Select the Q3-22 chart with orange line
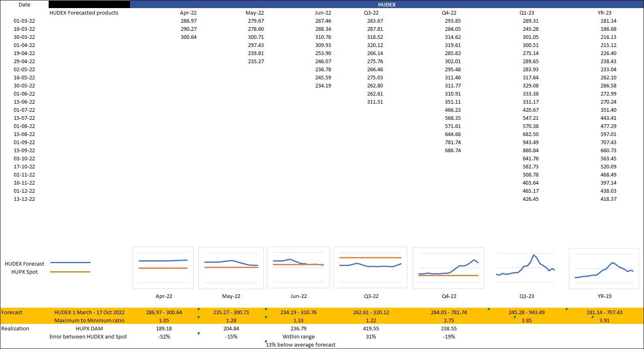 [x=370, y=267]
